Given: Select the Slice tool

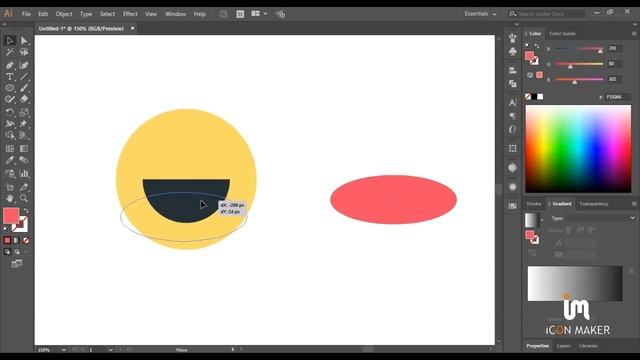Looking at the screenshot, I should point(24,187).
